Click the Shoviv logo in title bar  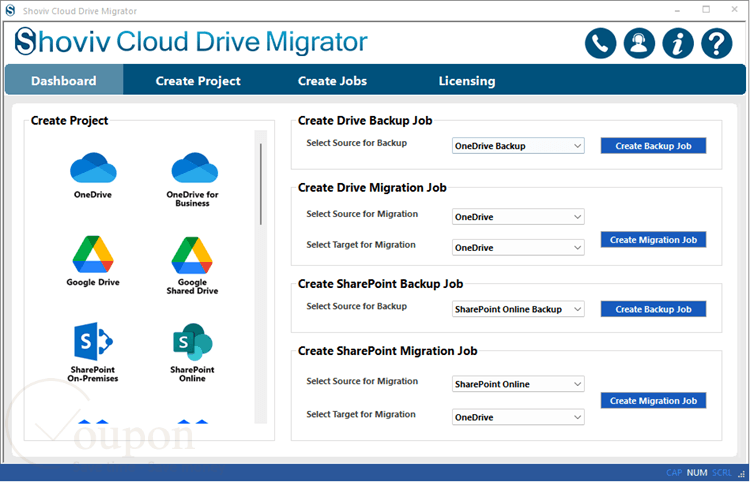(10, 11)
